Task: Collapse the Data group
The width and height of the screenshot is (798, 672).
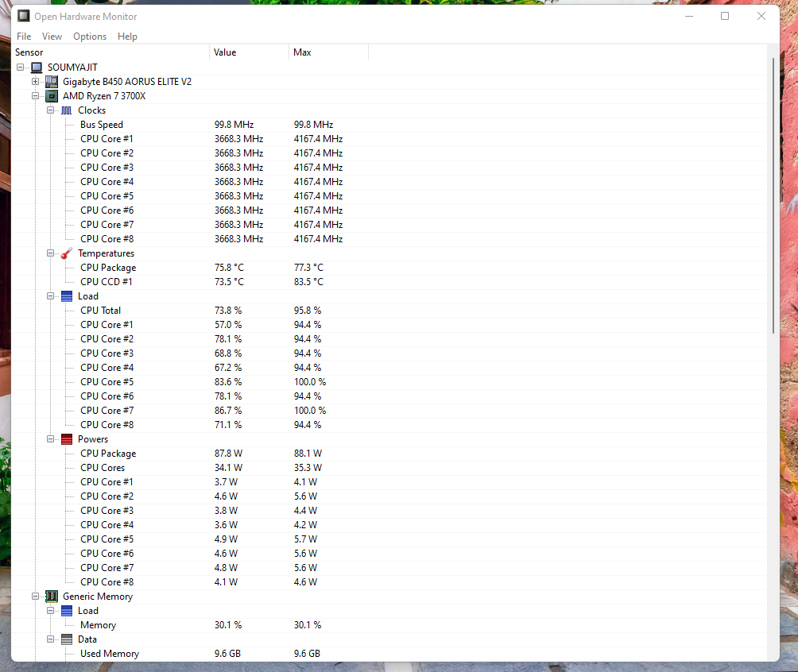Action: (50, 639)
